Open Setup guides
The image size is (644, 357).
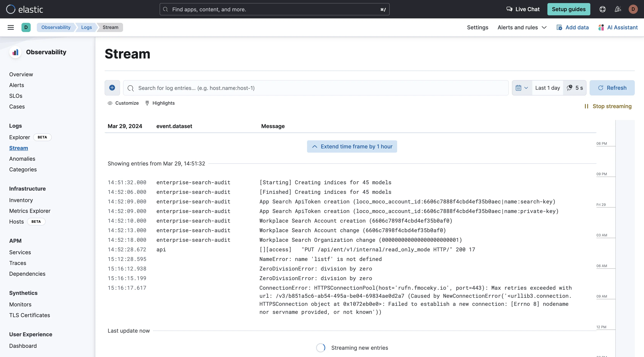[x=568, y=9]
